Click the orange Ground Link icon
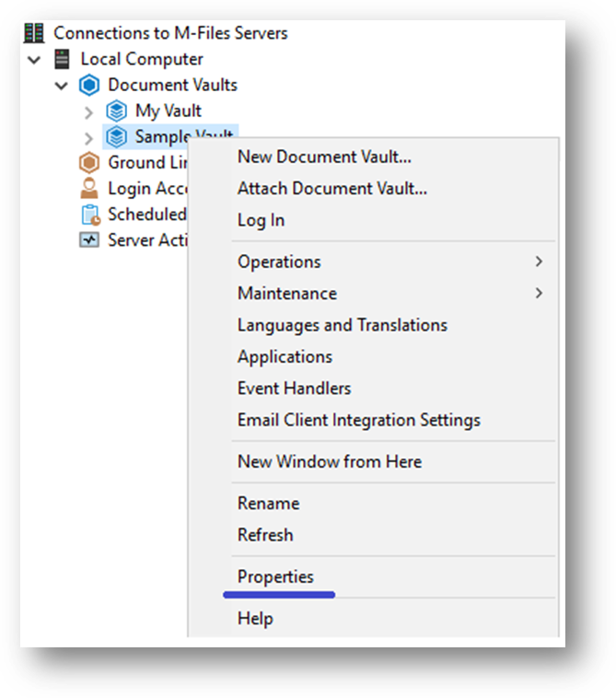 89,162
